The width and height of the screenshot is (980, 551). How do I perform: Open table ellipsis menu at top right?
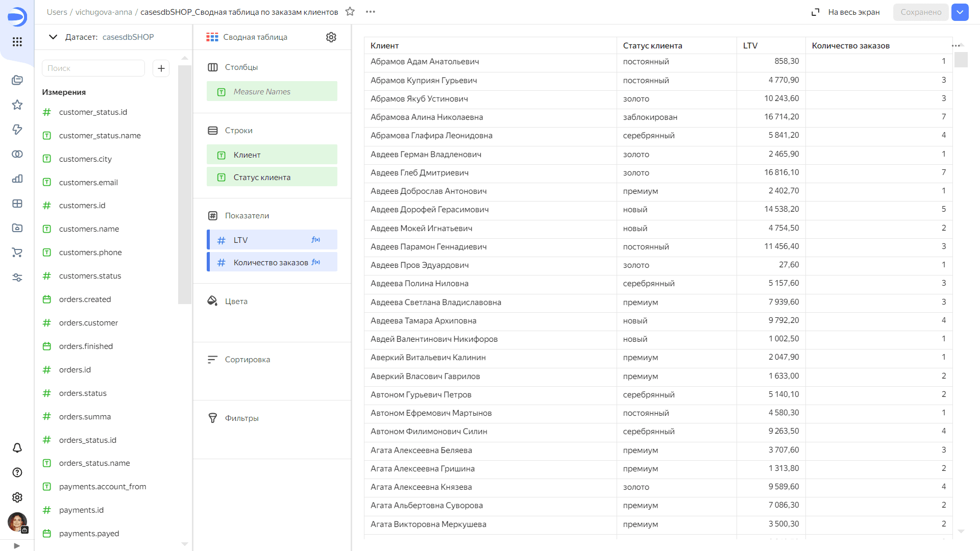pos(956,45)
